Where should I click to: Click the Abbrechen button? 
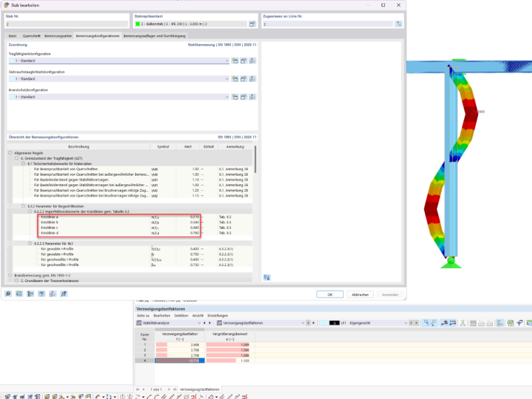(360, 295)
